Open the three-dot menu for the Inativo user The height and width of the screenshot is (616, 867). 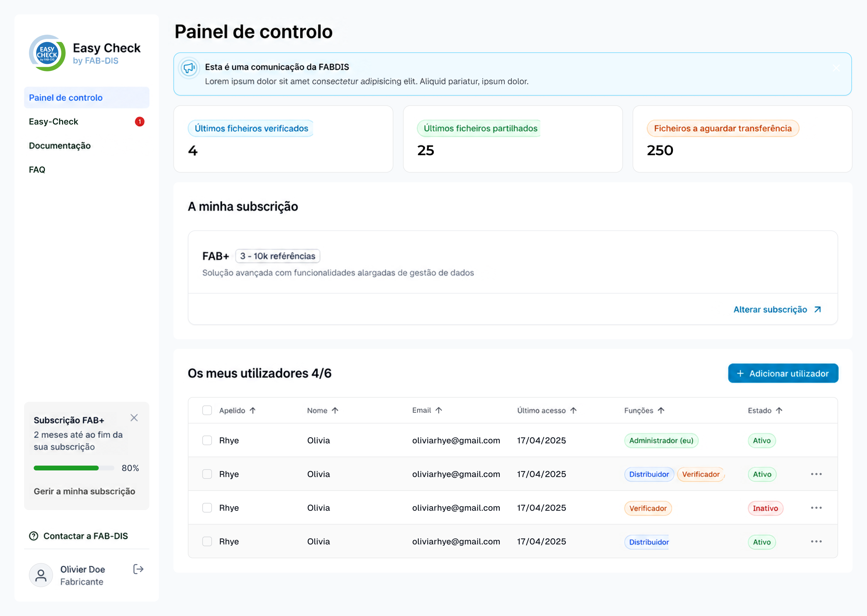click(816, 508)
